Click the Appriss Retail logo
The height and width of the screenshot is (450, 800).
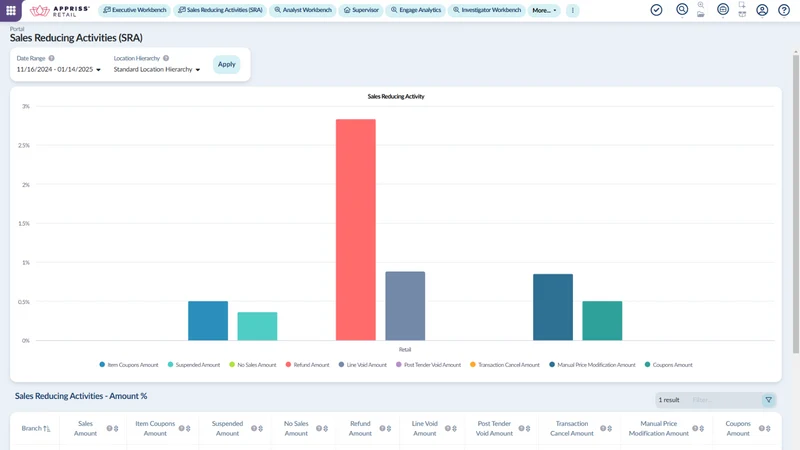click(60, 11)
